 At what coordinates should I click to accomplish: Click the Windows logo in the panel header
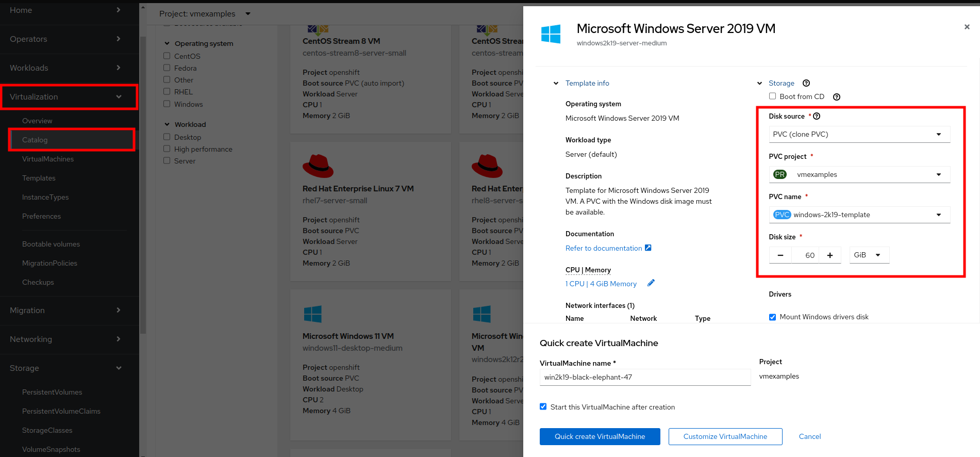[551, 34]
